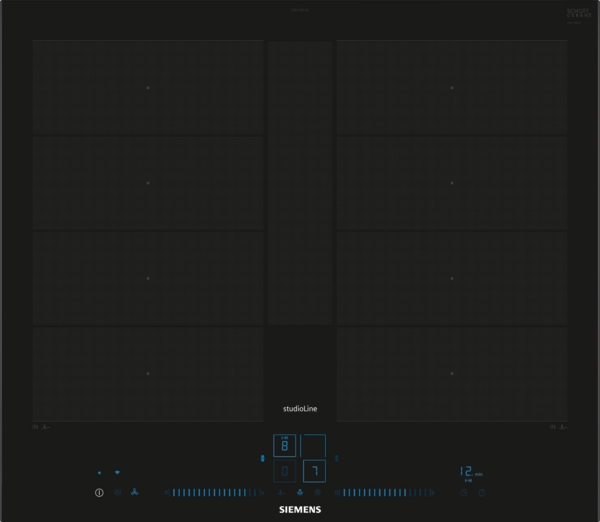This screenshot has height=522, width=600.
Task: Set power on the left slider bar
Action: tap(215, 492)
